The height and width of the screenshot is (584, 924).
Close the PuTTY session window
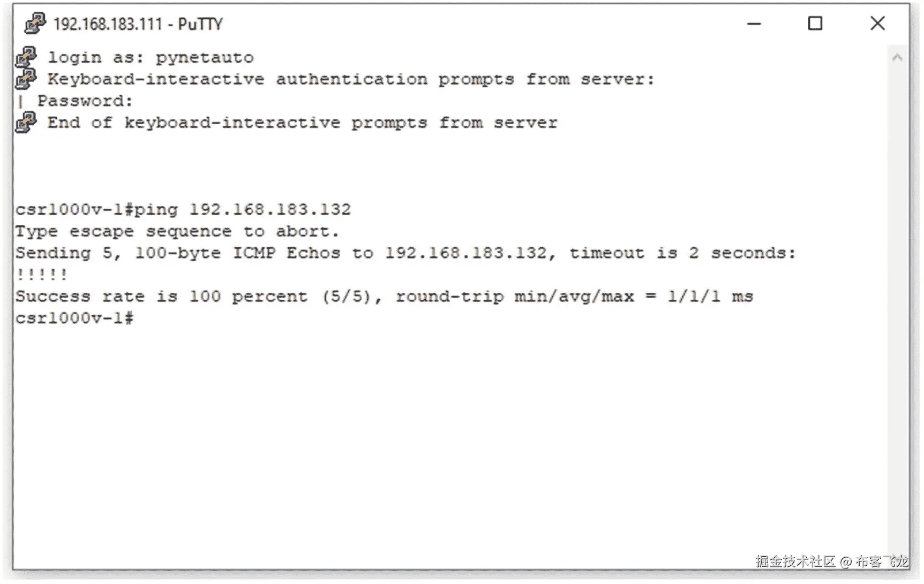pyautogui.click(x=877, y=24)
